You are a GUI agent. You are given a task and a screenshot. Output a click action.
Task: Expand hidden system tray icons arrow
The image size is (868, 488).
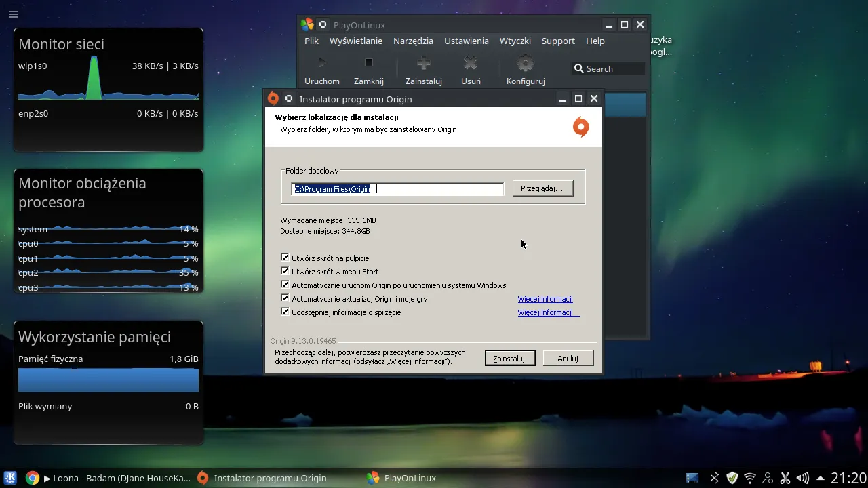(x=821, y=478)
